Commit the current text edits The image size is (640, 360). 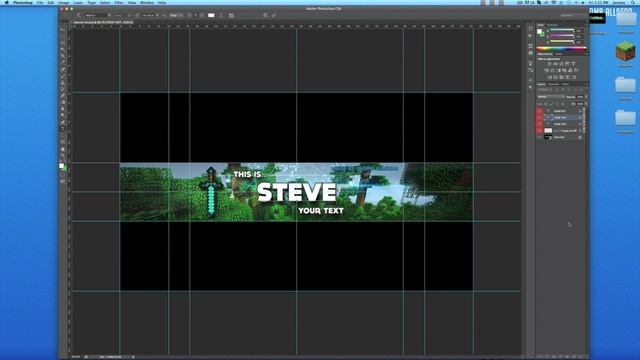tap(274, 15)
